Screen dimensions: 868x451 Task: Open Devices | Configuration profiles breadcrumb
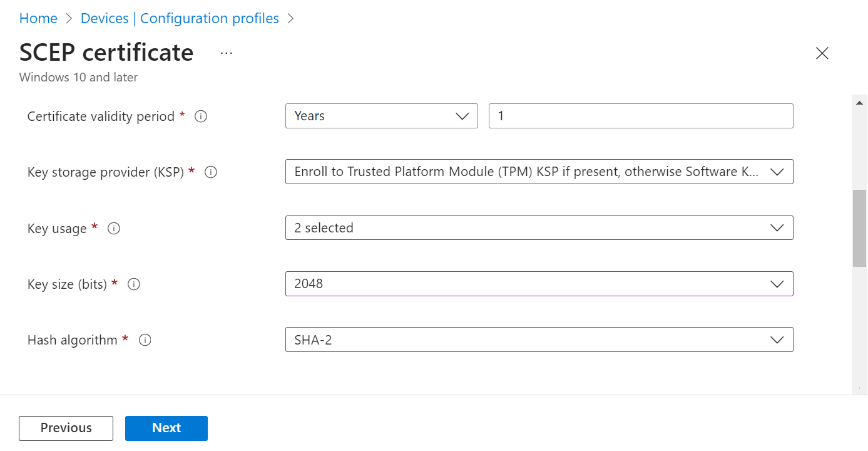(180, 19)
